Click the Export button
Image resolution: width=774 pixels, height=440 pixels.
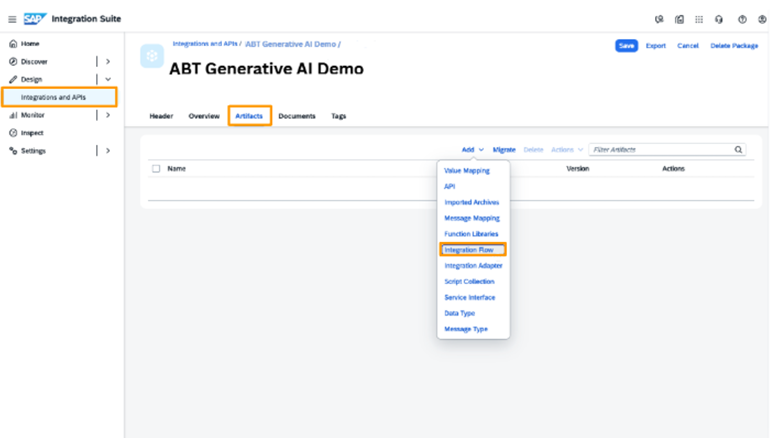[656, 45]
